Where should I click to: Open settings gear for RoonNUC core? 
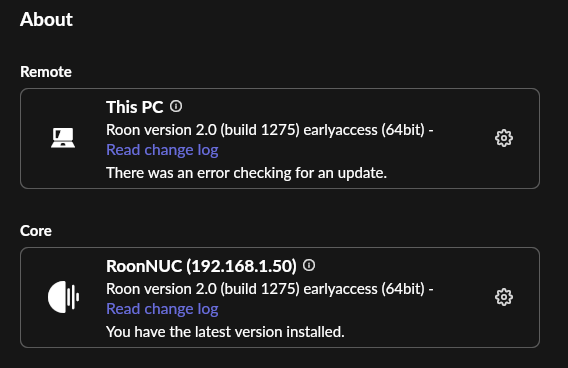point(504,297)
